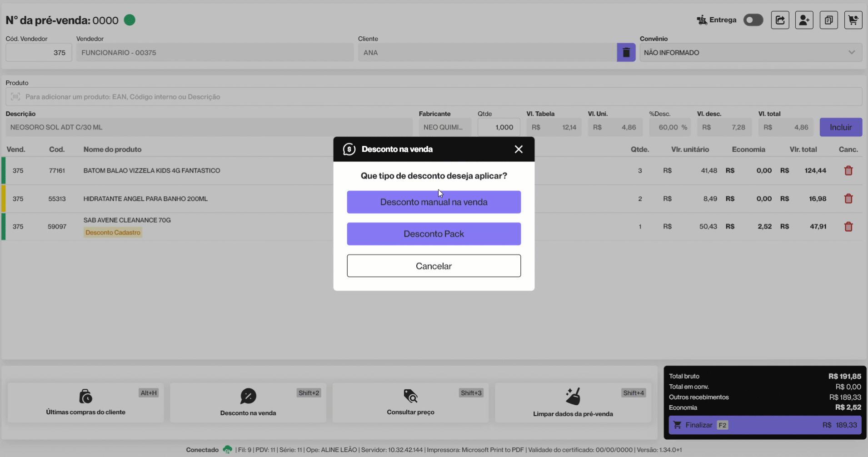
Task: Click the Desconto Cadastro tag
Action: 113,233
